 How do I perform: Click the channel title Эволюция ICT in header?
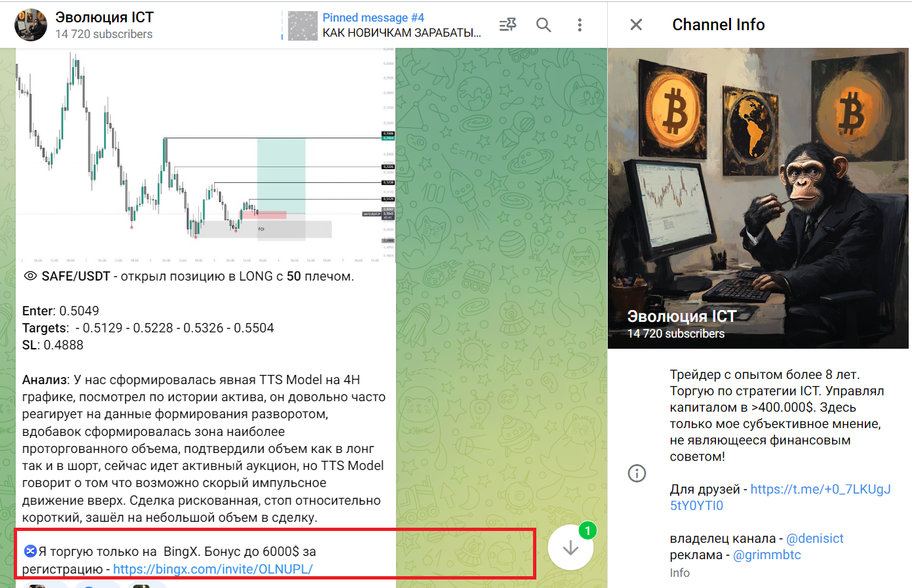pos(104,18)
